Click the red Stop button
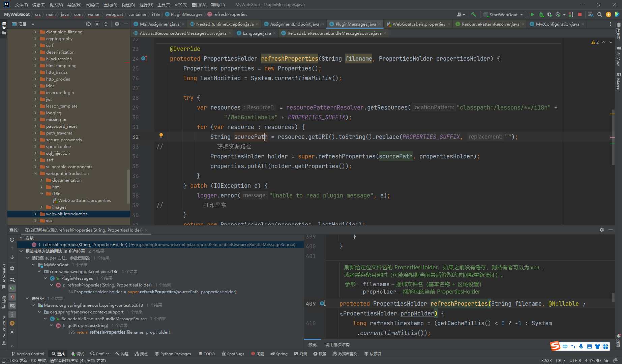 (x=580, y=14)
